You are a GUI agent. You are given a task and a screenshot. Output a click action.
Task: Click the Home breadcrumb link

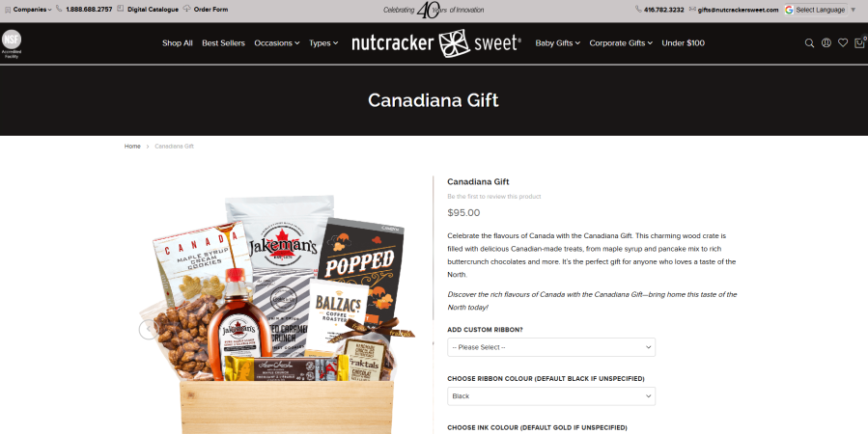[x=132, y=147]
